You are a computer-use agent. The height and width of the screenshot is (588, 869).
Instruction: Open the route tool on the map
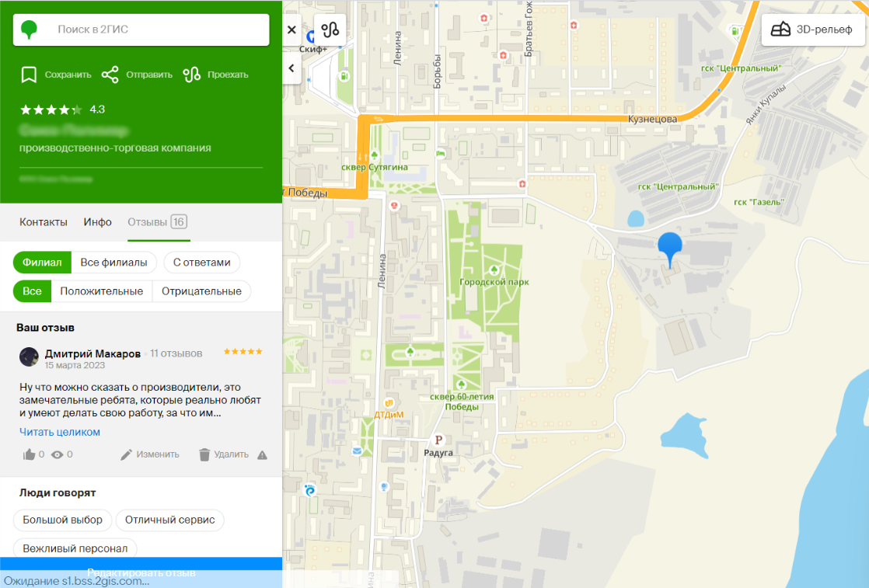tap(330, 30)
